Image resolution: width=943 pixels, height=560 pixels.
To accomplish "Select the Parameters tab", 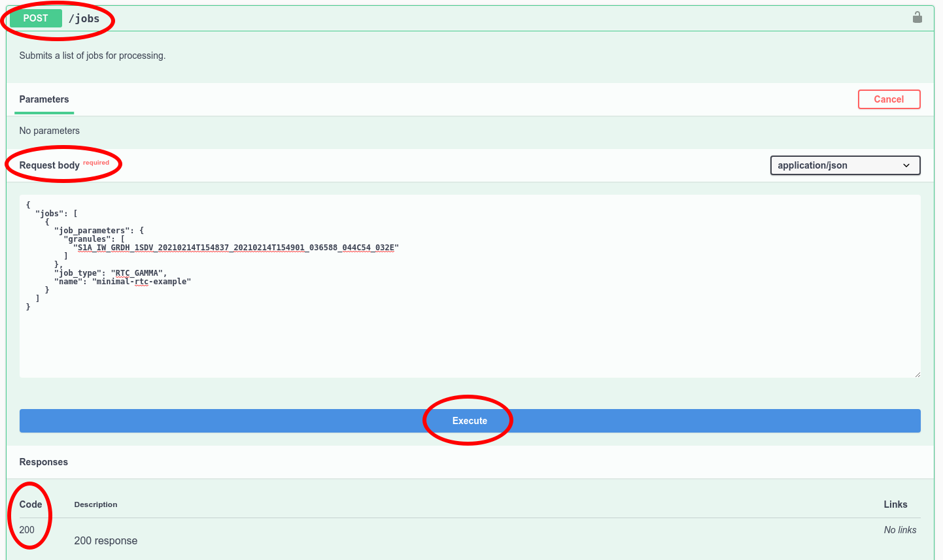I will pos(44,99).
